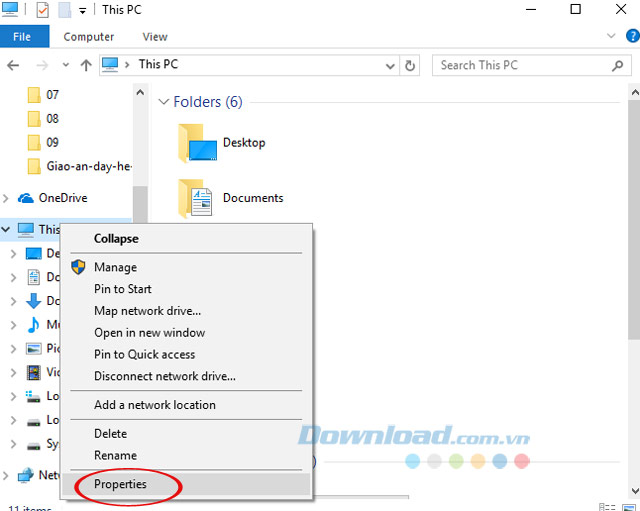Image resolution: width=640 pixels, height=511 pixels.
Task: Click main pane scrollbar down arrow
Action: [x=635, y=491]
